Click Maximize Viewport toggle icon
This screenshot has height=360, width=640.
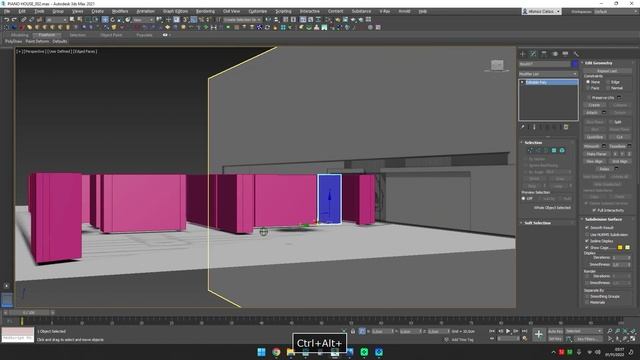click(633, 339)
